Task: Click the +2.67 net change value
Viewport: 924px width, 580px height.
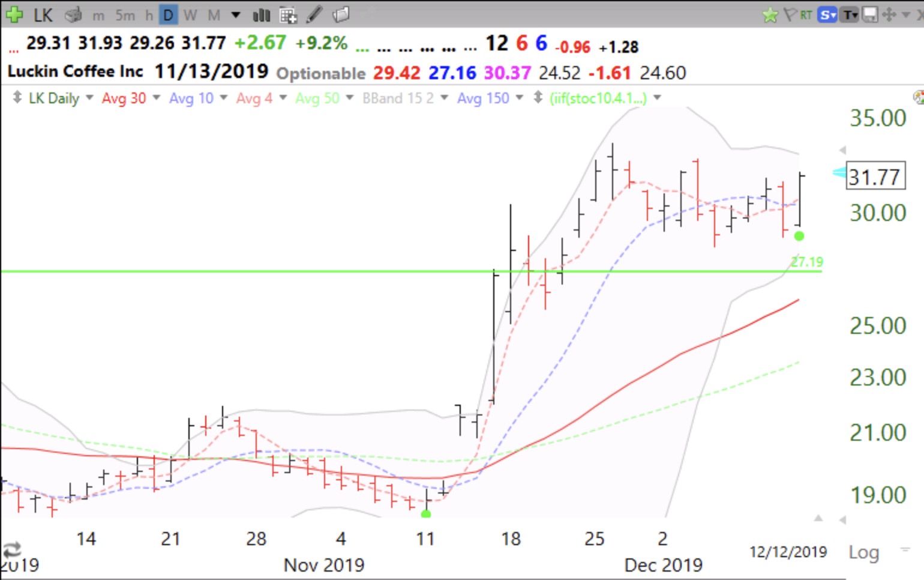Action: (260, 43)
